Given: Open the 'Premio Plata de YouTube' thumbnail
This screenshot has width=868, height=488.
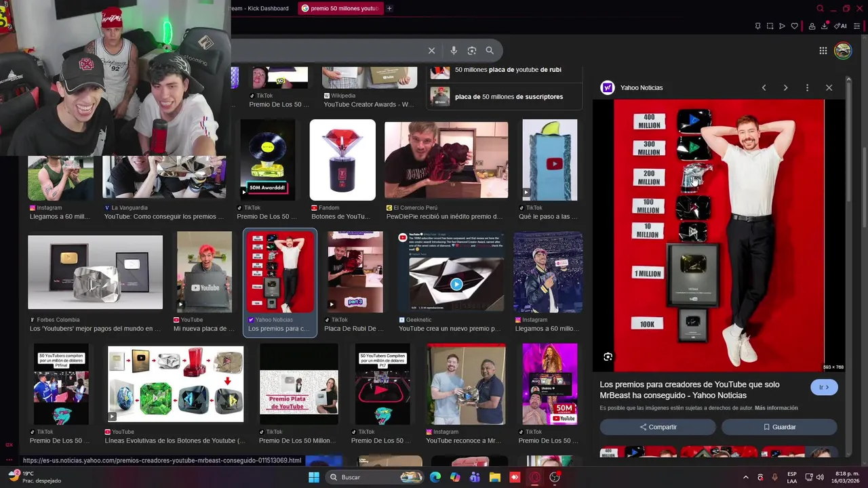Looking at the screenshot, I should 298,384.
